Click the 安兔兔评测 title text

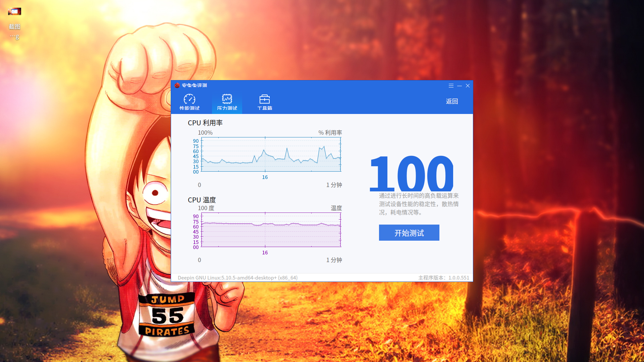pyautogui.click(x=195, y=85)
